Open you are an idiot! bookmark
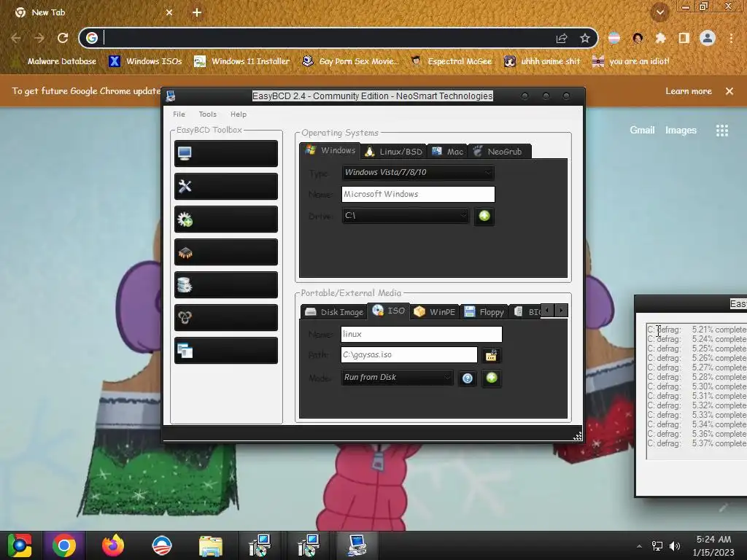The image size is (747, 560). pos(631,61)
